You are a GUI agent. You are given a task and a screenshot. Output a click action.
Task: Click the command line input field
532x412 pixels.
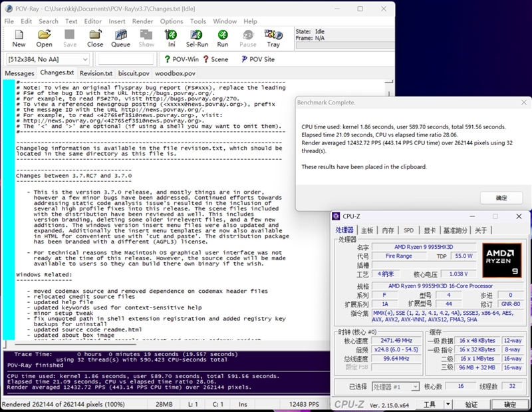(126, 59)
